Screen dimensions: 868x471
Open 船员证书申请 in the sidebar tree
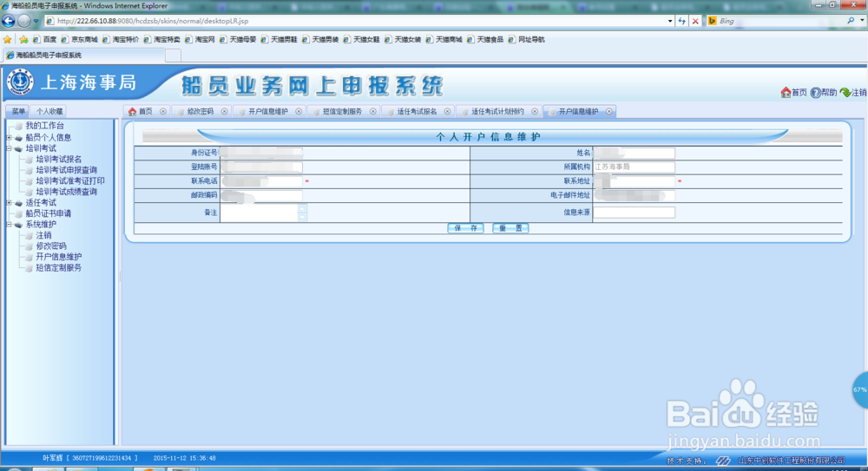(x=48, y=213)
